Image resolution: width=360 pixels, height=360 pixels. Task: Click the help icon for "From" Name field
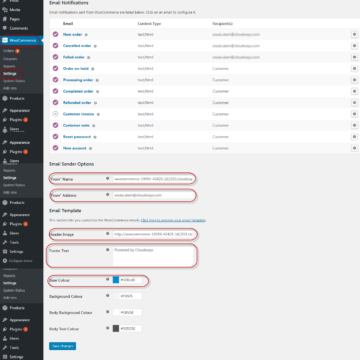107,178
